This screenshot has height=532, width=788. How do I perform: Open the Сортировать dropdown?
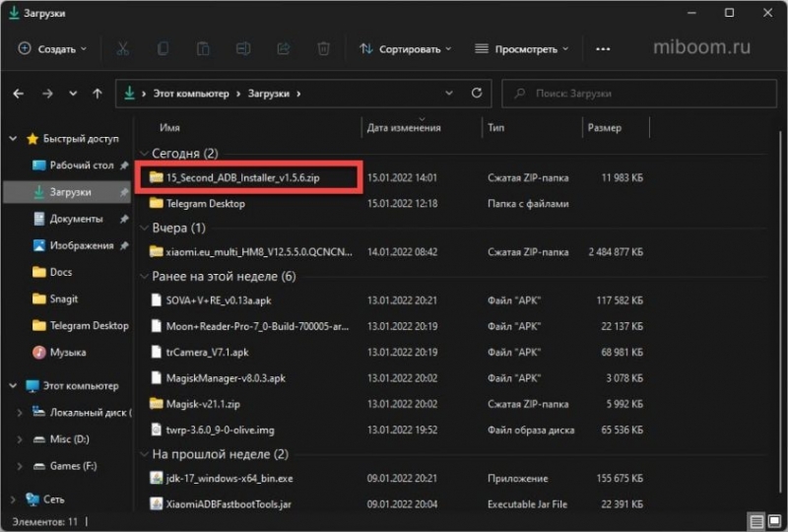point(405,49)
